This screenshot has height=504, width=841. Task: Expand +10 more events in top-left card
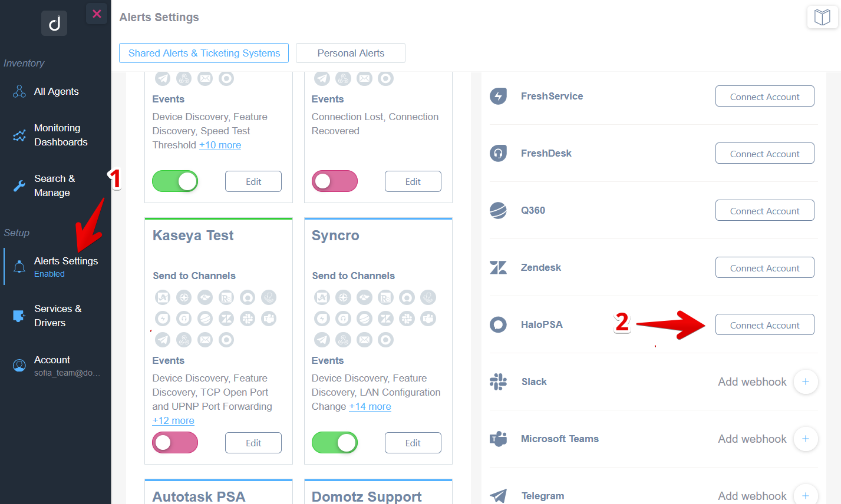coord(220,145)
